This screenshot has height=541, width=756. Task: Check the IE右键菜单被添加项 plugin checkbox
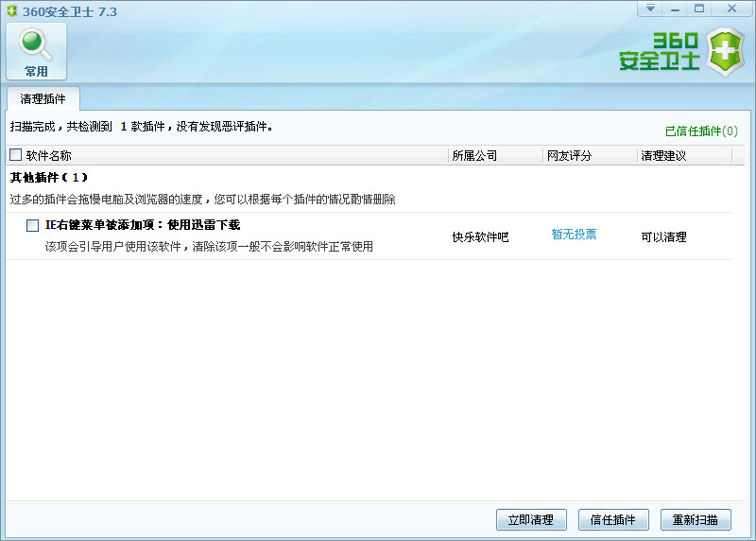point(32,225)
